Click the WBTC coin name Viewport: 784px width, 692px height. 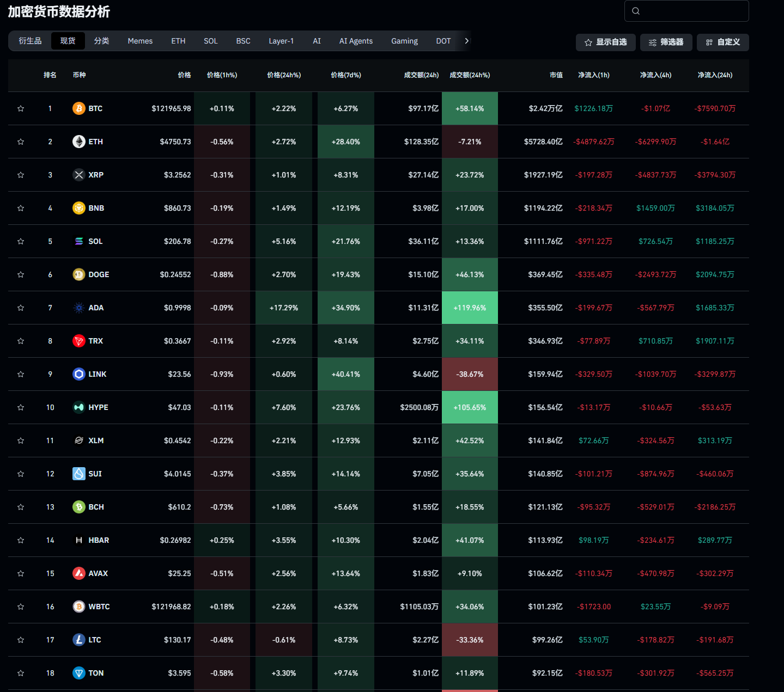(99, 607)
